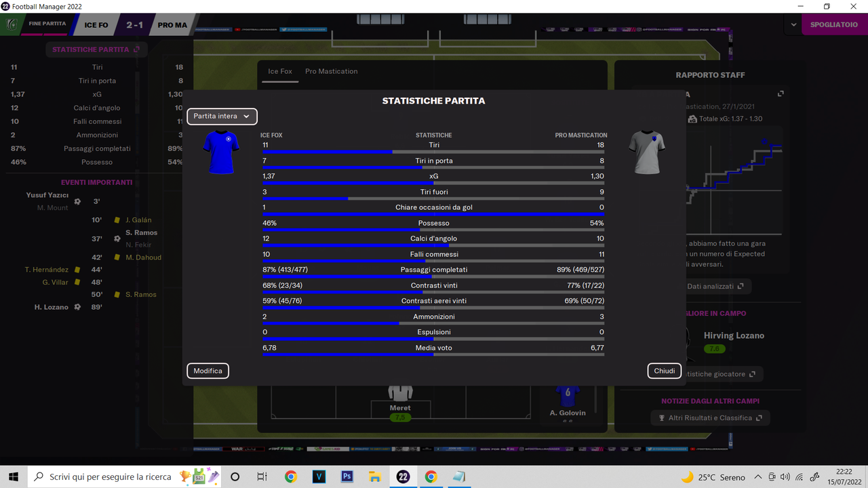Open the V app on taskbar
The image size is (868, 488).
point(319,477)
